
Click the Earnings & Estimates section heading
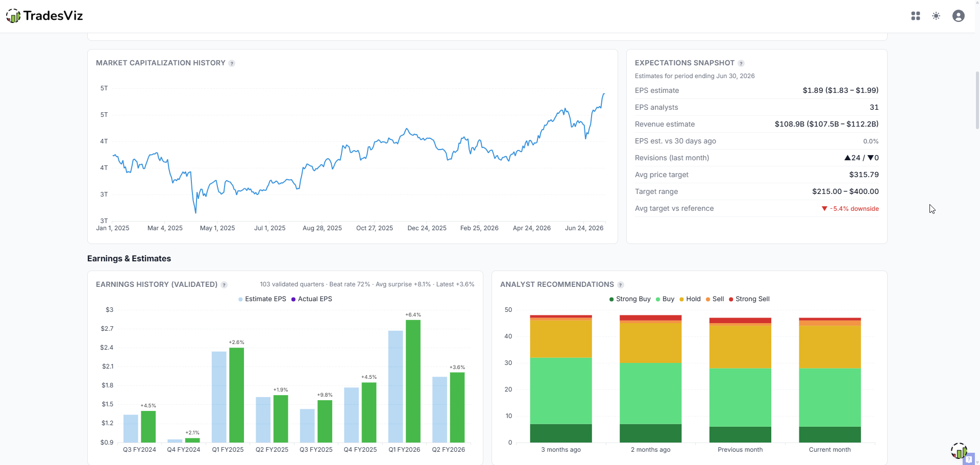pos(129,259)
